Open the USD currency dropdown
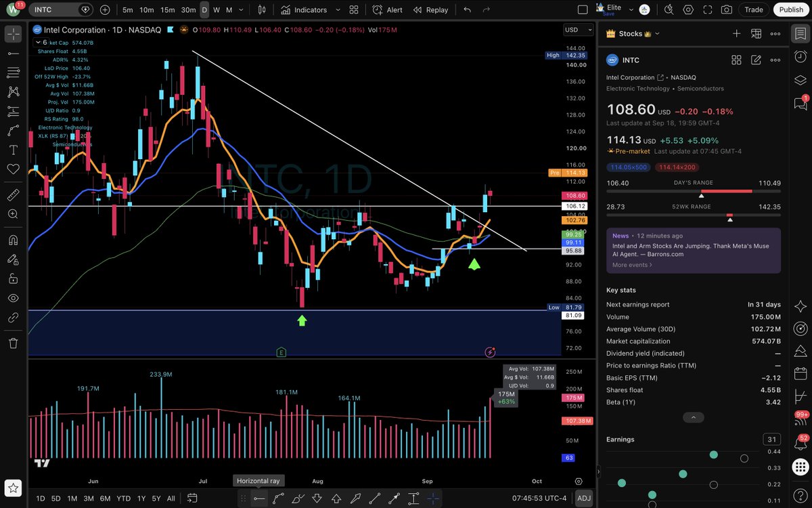 click(x=579, y=30)
